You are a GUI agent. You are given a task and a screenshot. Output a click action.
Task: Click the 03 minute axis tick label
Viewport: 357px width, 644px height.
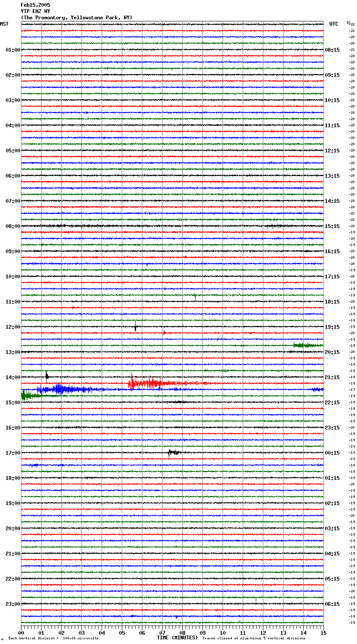coord(81,633)
